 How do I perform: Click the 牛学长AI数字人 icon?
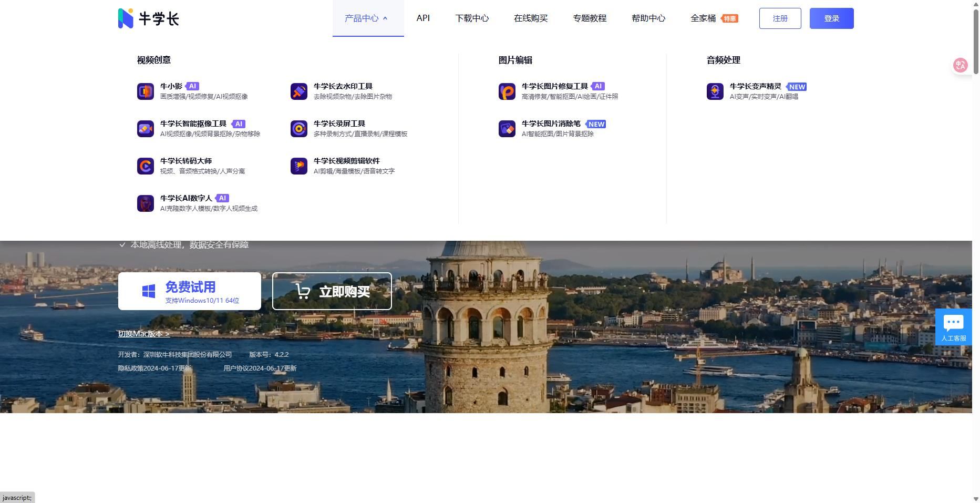(145, 203)
